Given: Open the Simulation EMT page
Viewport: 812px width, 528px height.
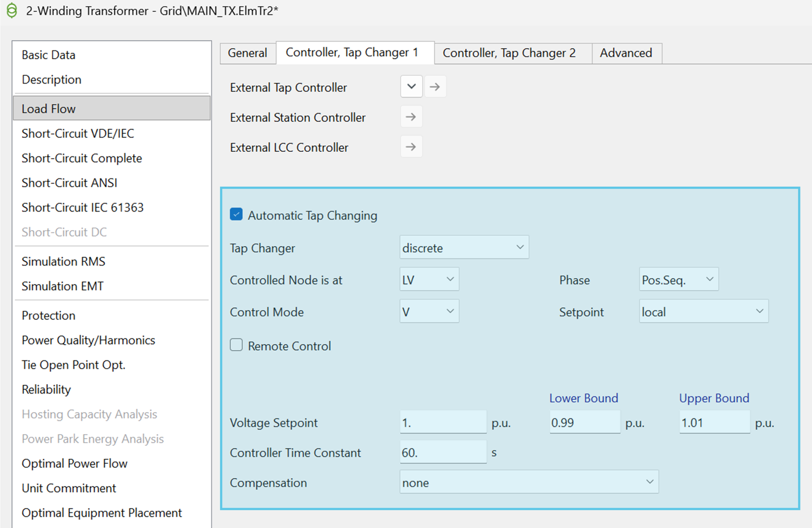Looking at the screenshot, I should coord(111,286).
